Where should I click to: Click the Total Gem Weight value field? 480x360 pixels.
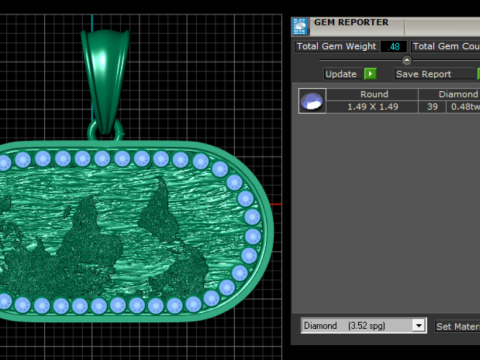(394, 46)
